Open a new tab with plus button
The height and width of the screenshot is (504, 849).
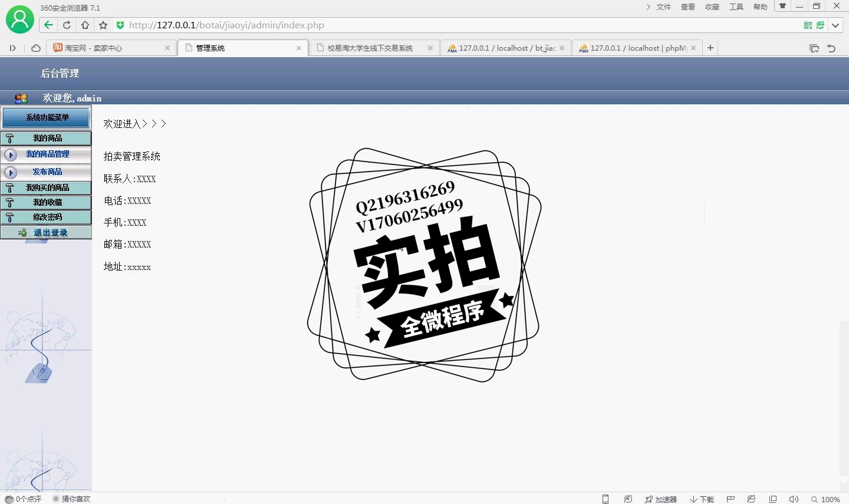tap(710, 48)
